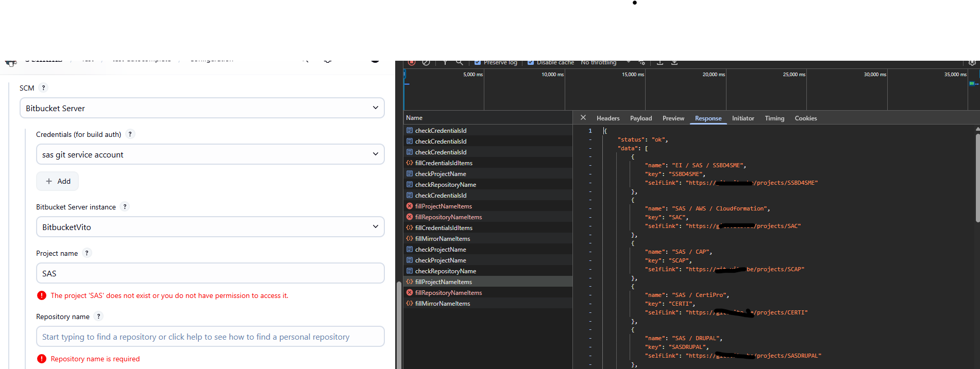Click the "key": "SAC" line
980x369 pixels.
click(x=667, y=217)
